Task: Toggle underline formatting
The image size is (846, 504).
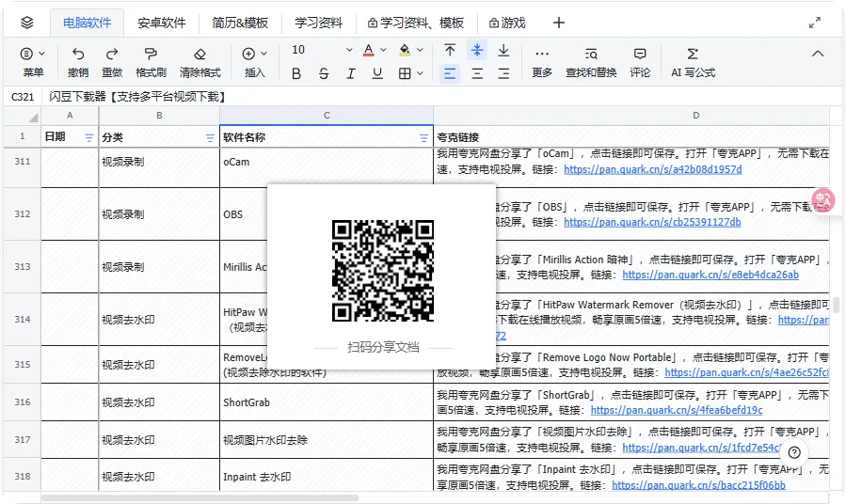Action: coord(377,73)
